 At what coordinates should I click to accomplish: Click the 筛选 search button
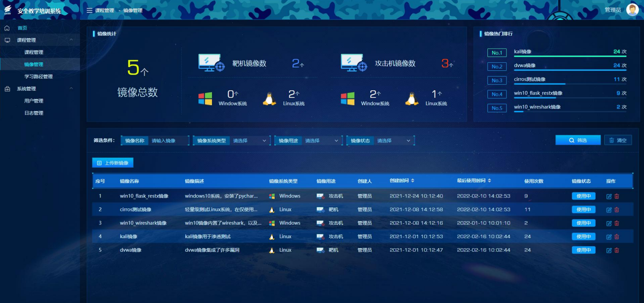point(578,140)
